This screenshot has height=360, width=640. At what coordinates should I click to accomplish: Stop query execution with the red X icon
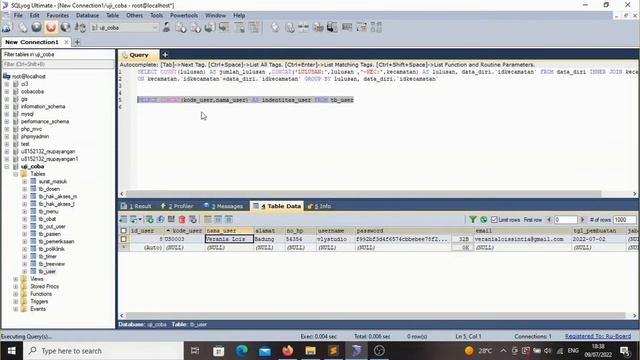coord(51,27)
